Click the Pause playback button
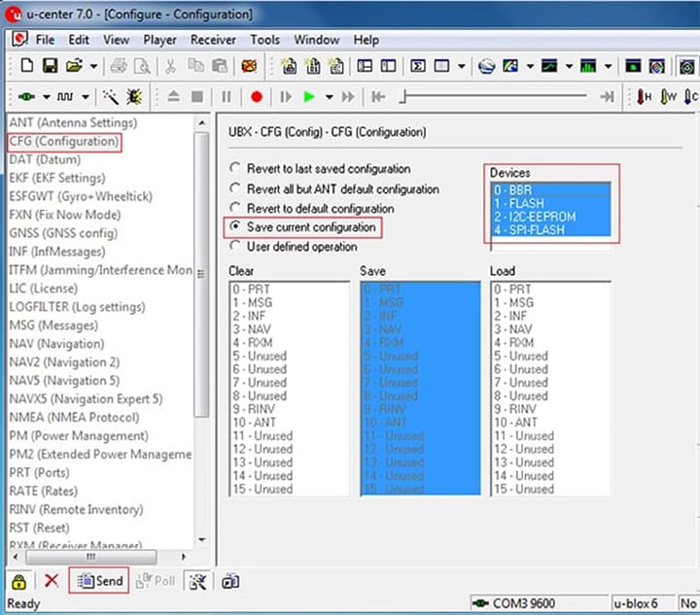The height and width of the screenshot is (615, 700). (x=227, y=96)
